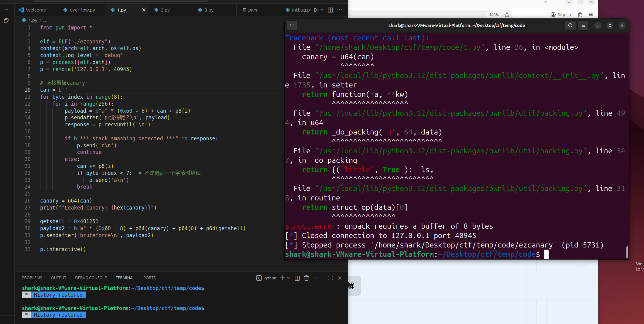Click the stacked-windows icon below the ellipsis
Image resolution: width=644 pixels, height=324 pixels.
click(x=6, y=20)
